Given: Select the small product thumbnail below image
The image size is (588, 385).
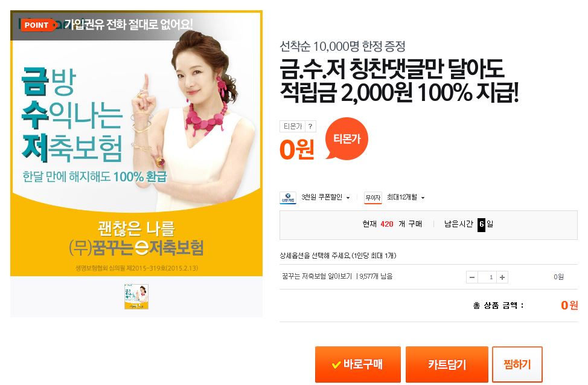Looking at the screenshot, I should pos(136,297).
